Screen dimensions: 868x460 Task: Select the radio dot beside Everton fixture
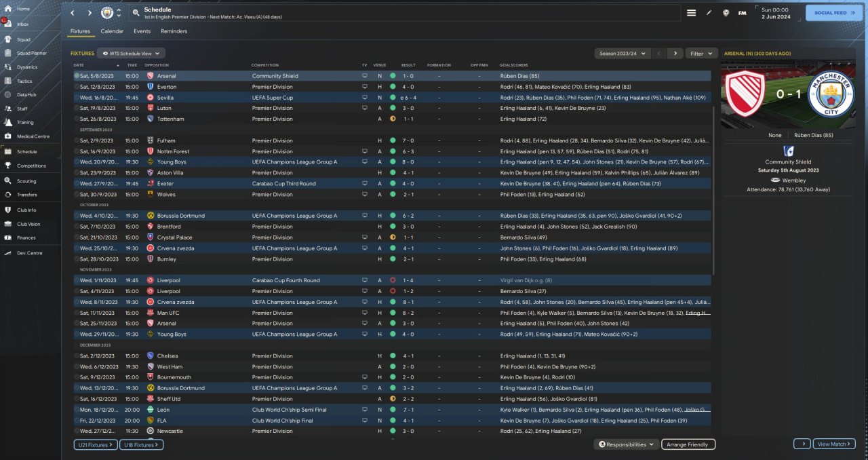click(x=77, y=87)
